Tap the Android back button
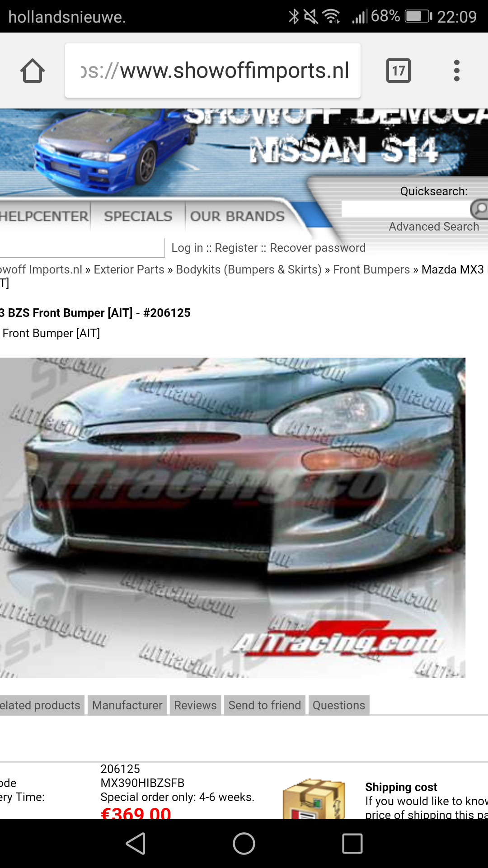 click(136, 844)
